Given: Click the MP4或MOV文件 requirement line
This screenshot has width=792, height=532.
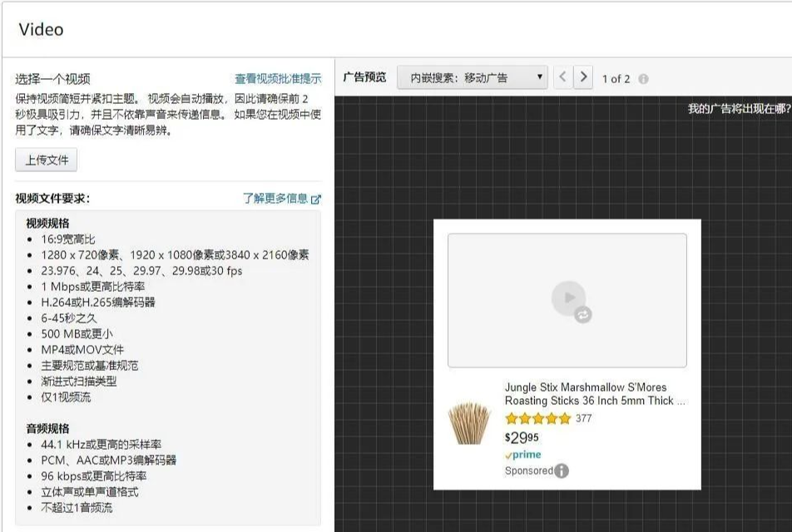Looking at the screenshot, I should [x=82, y=349].
